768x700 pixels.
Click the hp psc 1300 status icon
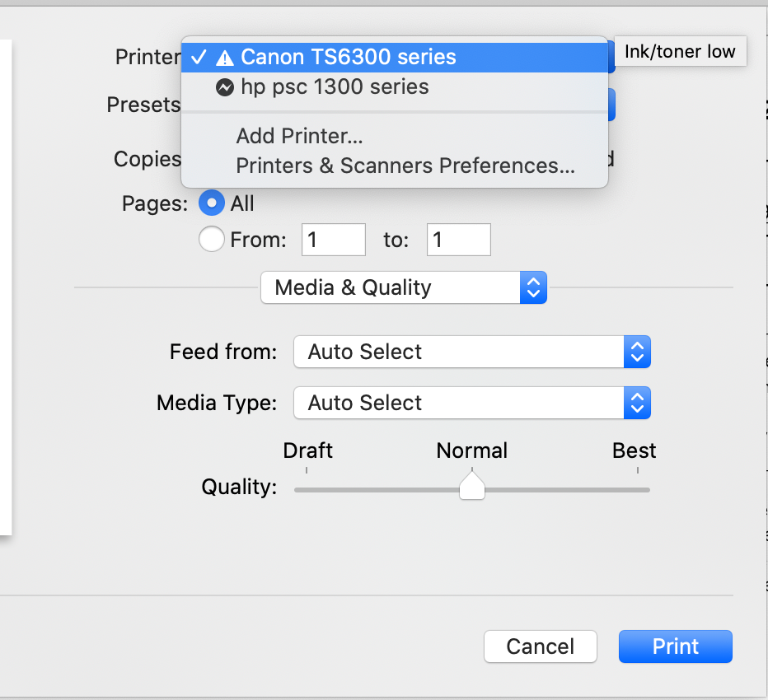pos(225,87)
